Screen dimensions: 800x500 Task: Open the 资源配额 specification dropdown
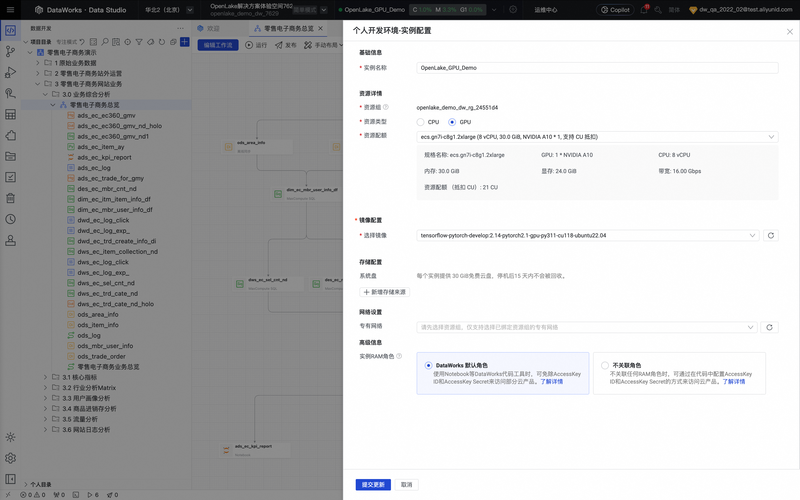pyautogui.click(x=597, y=137)
